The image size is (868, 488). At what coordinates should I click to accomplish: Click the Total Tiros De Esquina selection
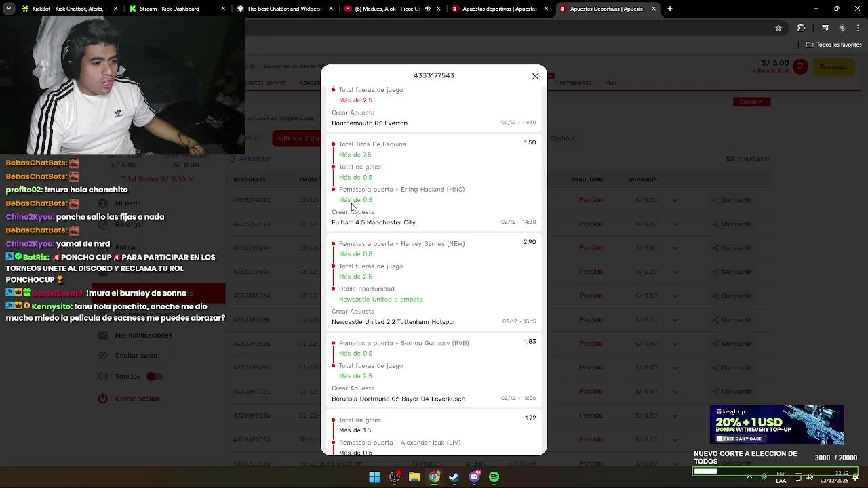[372, 144]
